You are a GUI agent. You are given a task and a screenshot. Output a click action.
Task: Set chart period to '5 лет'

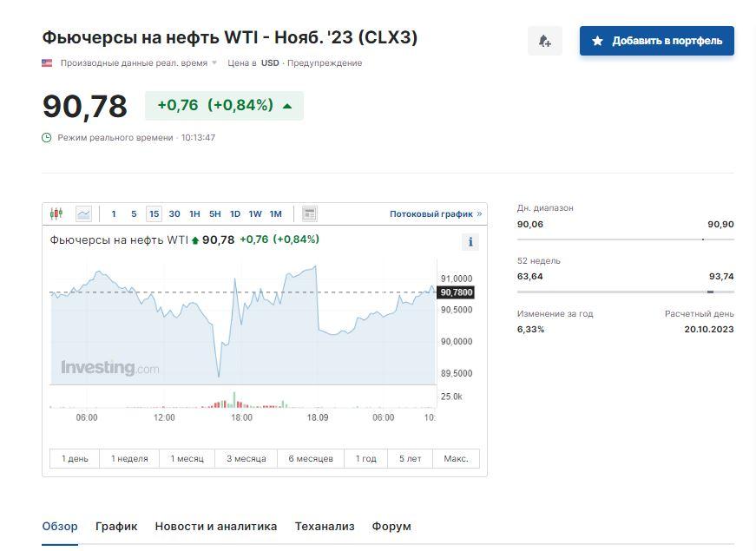pos(411,458)
